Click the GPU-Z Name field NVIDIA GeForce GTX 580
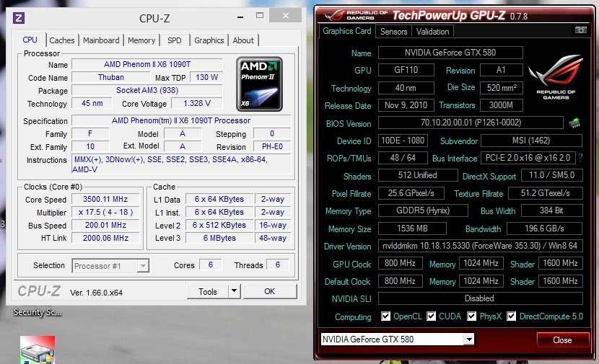This screenshot has height=364, width=599. (450, 53)
